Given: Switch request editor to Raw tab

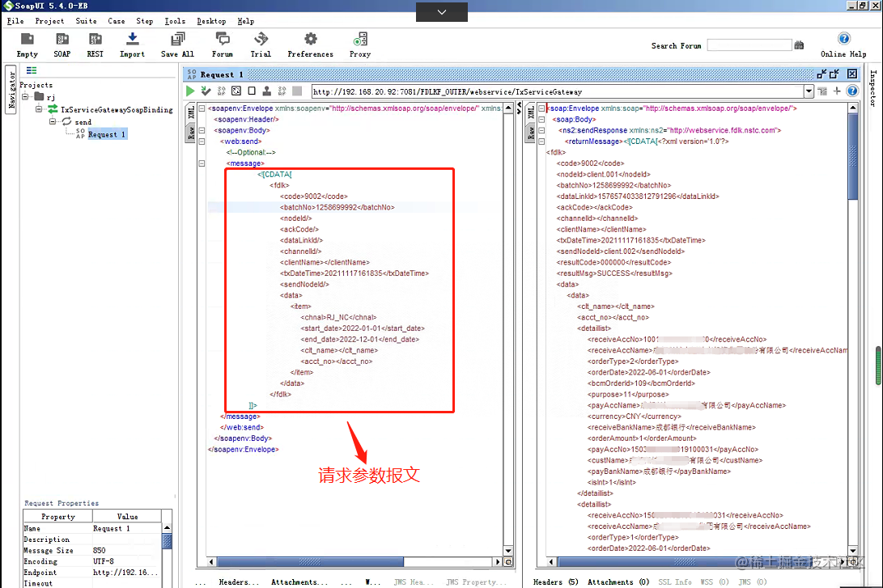Looking at the screenshot, I should (x=191, y=133).
